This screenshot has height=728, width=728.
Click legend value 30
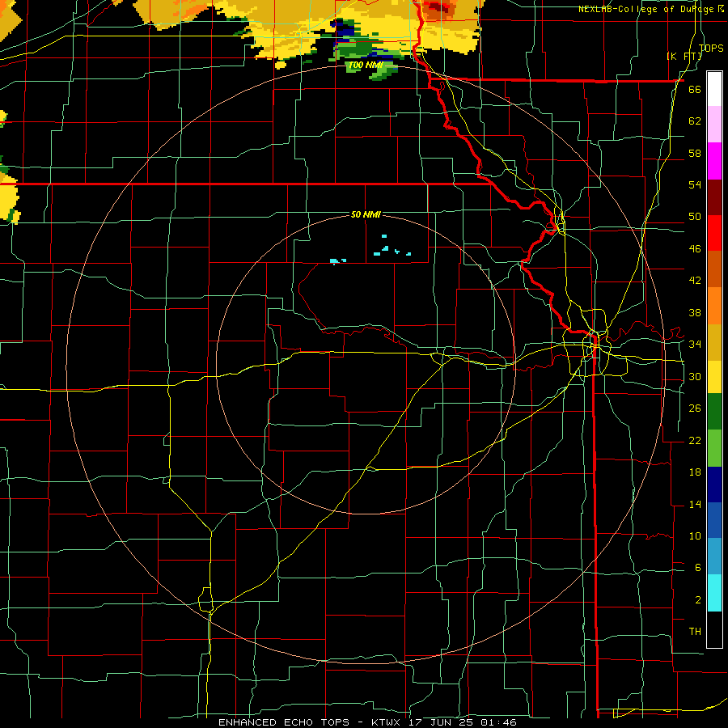pos(695,376)
